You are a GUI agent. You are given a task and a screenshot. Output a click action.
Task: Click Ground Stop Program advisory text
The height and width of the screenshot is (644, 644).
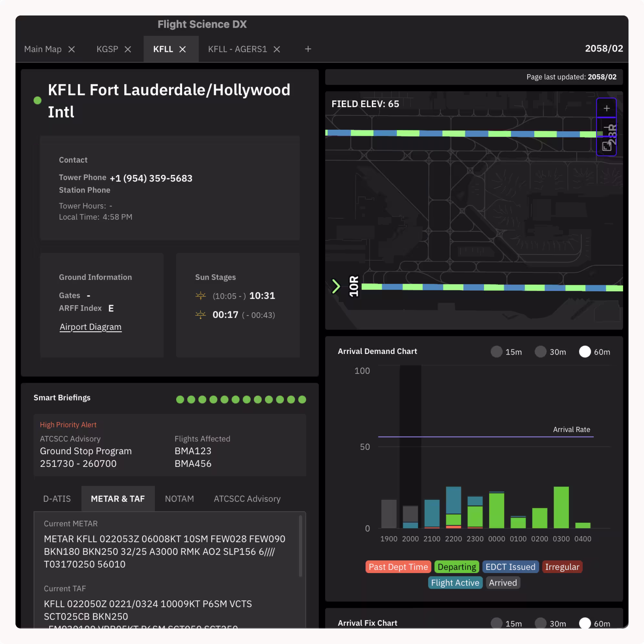tap(86, 451)
